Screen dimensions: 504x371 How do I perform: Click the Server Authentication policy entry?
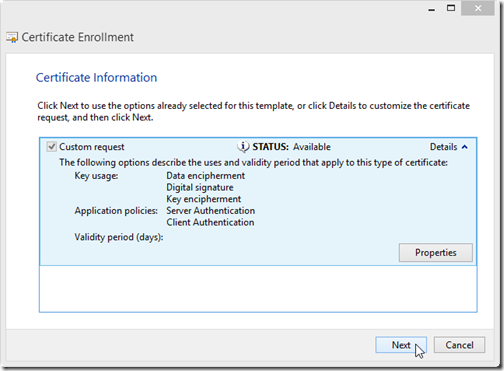tap(211, 211)
